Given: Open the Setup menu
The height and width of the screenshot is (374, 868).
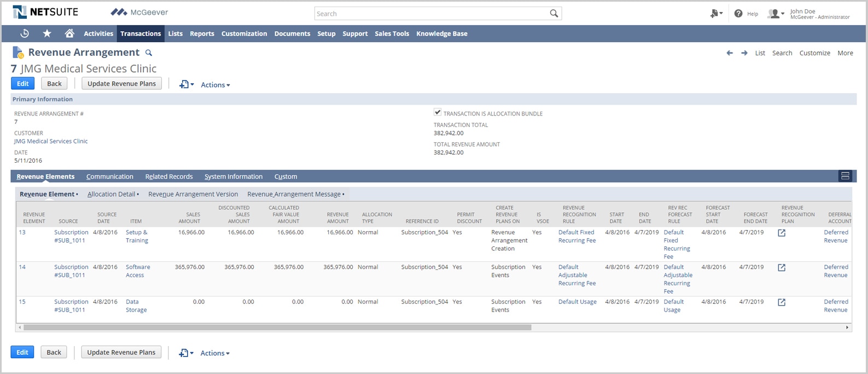Looking at the screenshot, I should click(x=327, y=33).
